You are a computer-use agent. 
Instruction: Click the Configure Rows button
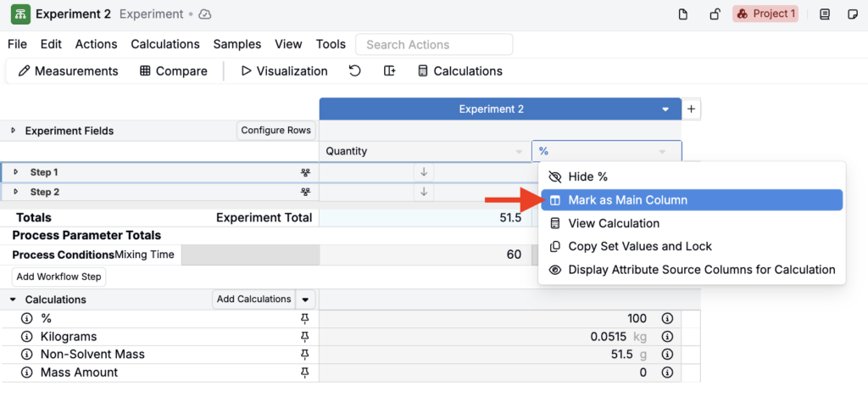[x=277, y=131]
